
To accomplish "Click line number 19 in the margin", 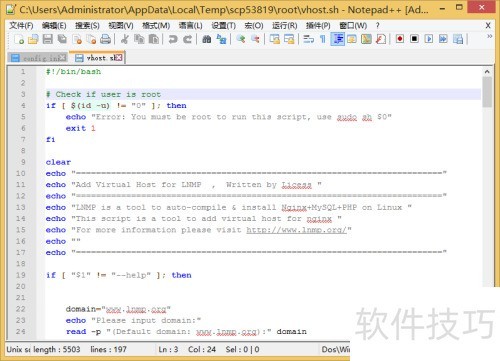I will point(21,275).
